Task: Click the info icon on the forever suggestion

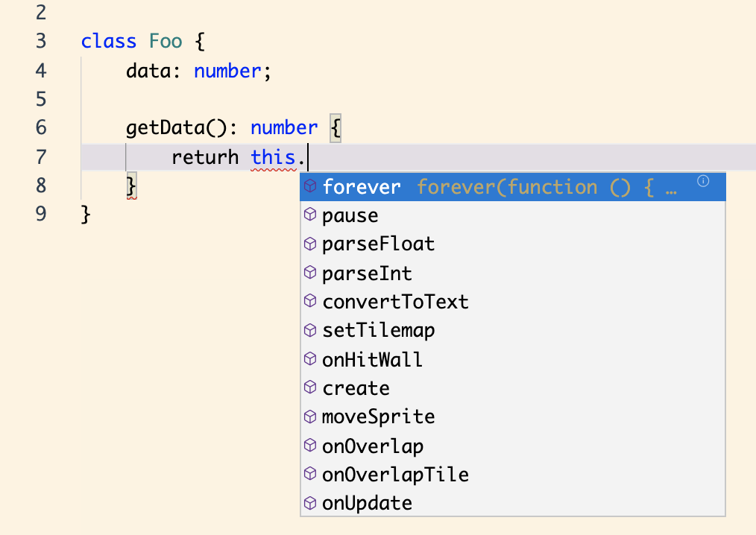Action: tap(702, 181)
